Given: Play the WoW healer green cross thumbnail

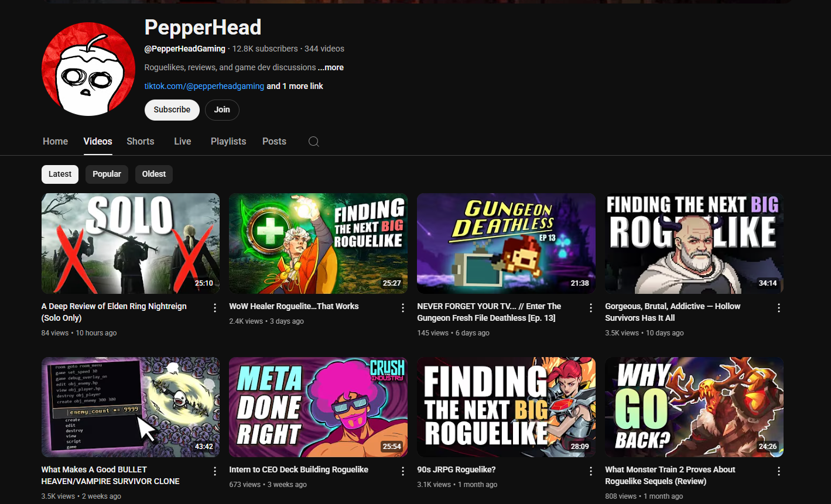Looking at the screenshot, I should pos(319,244).
